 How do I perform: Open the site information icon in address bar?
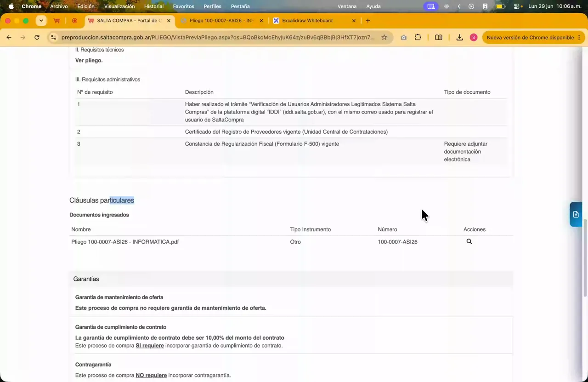click(54, 37)
